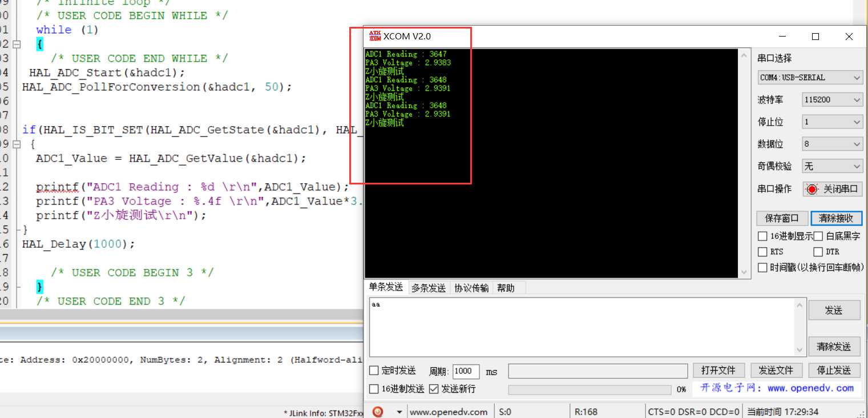Screen dimensions: 868x418
Task: Click the HAL_Delay(1000); code line
Action: 79,244
